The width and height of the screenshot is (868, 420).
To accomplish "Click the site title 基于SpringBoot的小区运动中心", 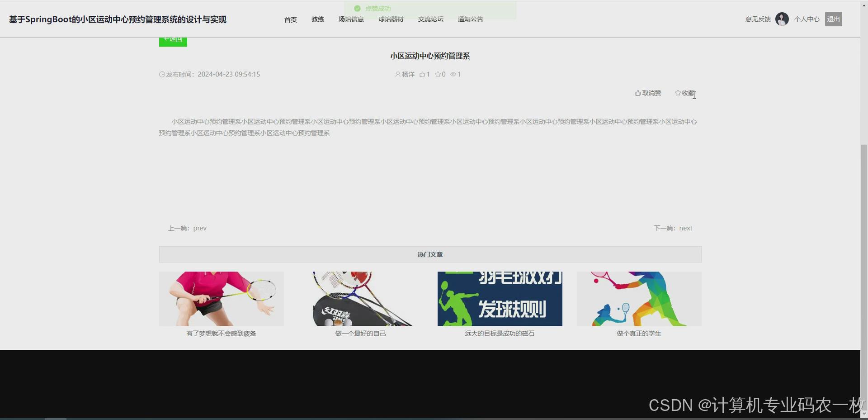I will [x=118, y=19].
